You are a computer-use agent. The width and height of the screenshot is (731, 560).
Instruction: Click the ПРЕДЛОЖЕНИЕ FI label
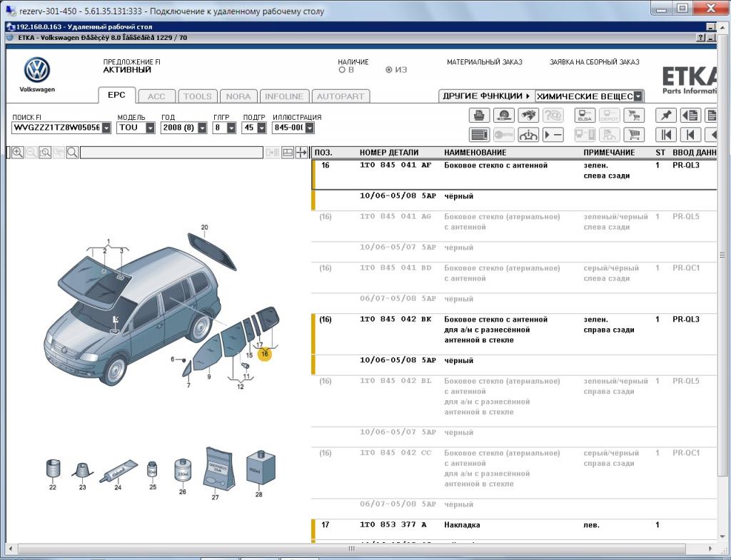pos(132,62)
